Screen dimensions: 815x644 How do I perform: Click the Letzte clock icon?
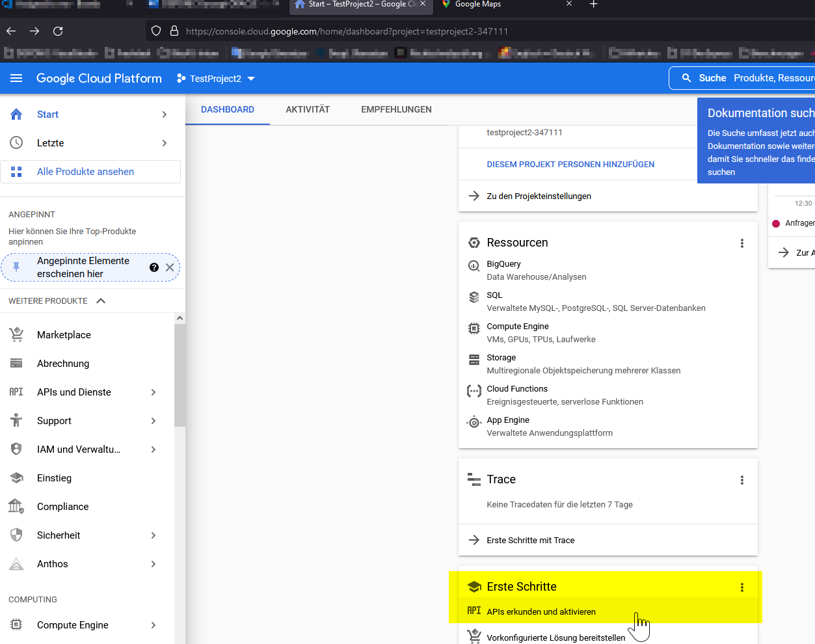click(16, 143)
